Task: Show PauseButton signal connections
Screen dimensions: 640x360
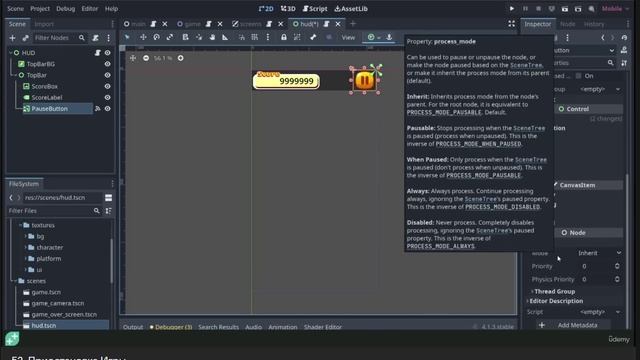Action: click(x=98, y=109)
